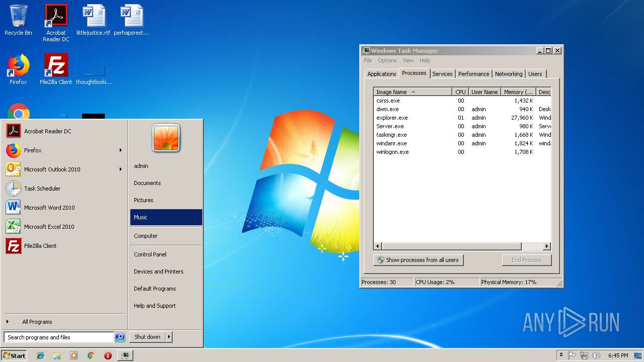The image size is (644, 362).
Task: Open Task Manager File menu
Action: point(368,60)
